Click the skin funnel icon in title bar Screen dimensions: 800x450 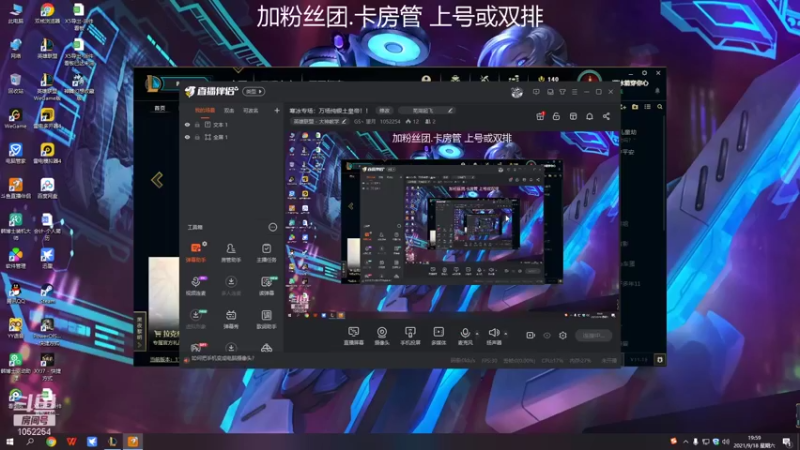point(562,92)
